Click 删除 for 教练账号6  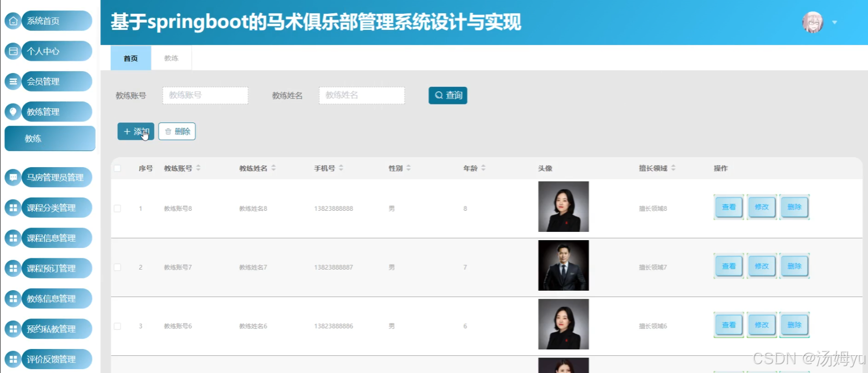[795, 325]
